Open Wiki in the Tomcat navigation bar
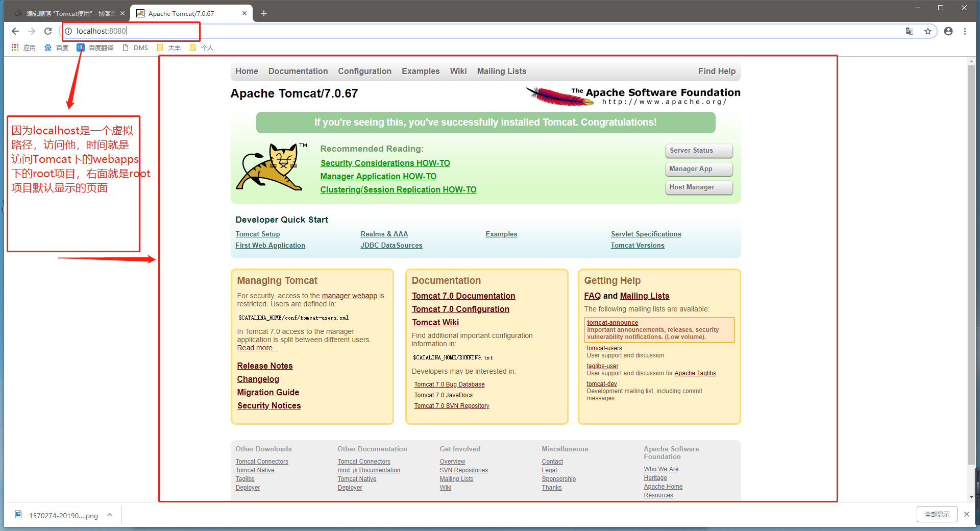This screenshot has height=531, width=980. pyautogui.click(x=458, y=71)
